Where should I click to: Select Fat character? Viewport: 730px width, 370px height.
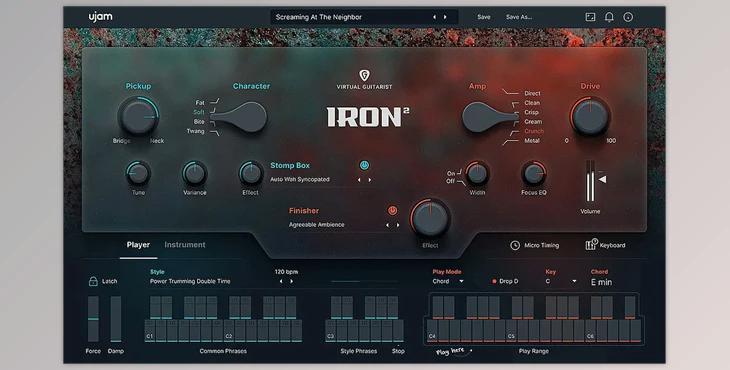(200, 102)
